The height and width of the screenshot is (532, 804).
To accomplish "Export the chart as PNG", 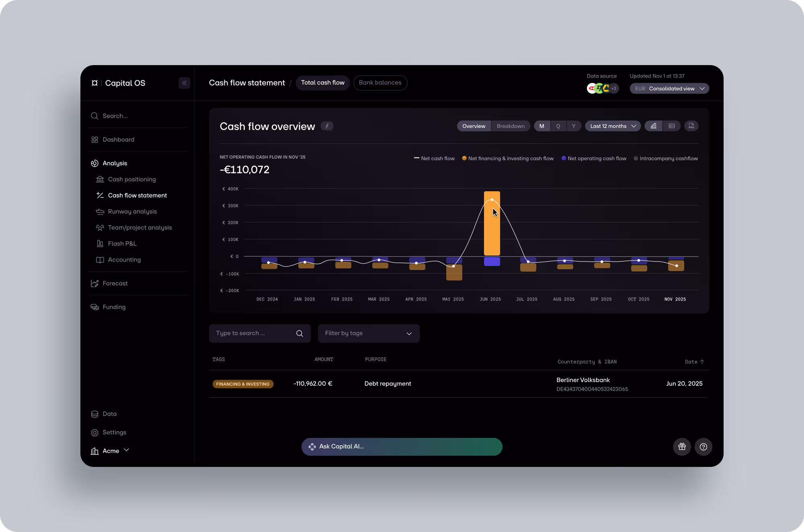I will (x=691, y=126).
